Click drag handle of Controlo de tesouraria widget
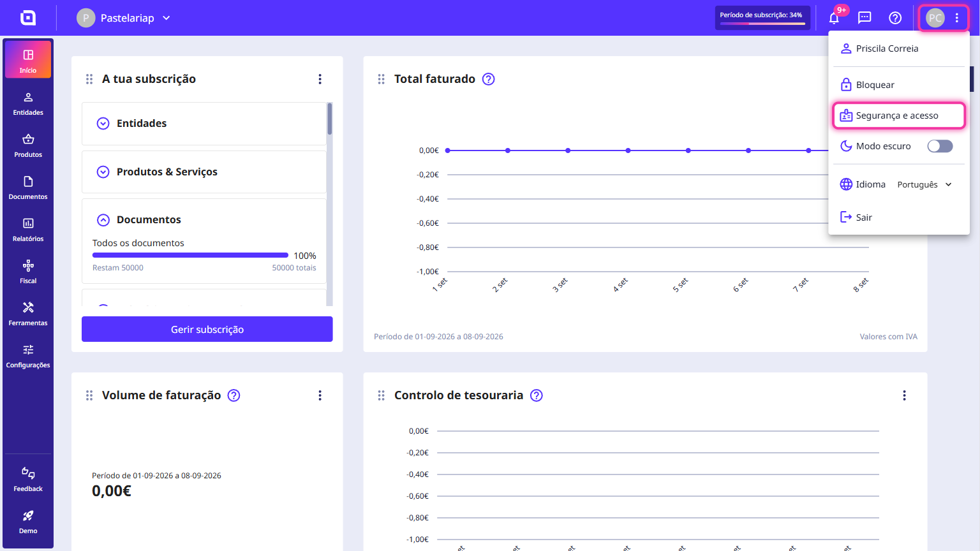Viewport: 980px width, 551px height. pyautogui.click(x=382, y=395)
